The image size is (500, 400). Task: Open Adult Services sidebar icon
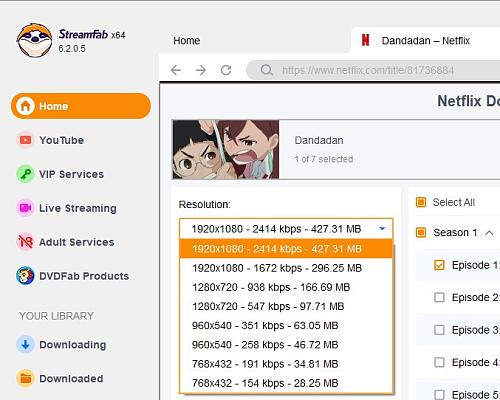click(25, 242)
